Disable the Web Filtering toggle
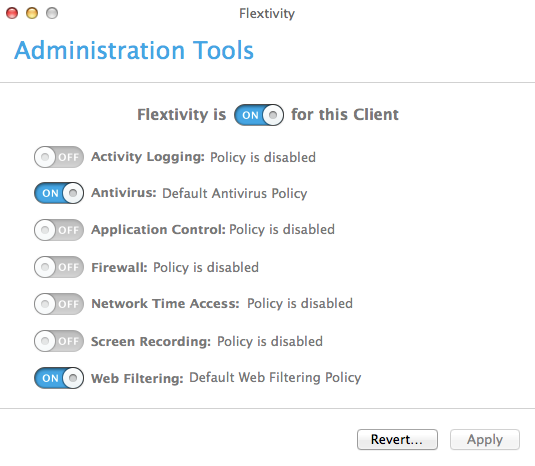Image resolution: width=535 pixels, height=466 pixels. coord(59,378)
